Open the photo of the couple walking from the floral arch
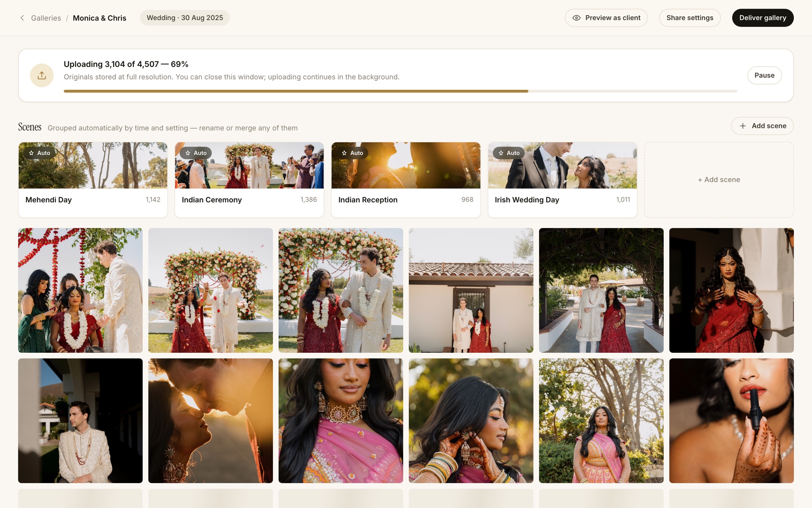The height and width of the screenshot is (508, 812). tap(210, 290)
